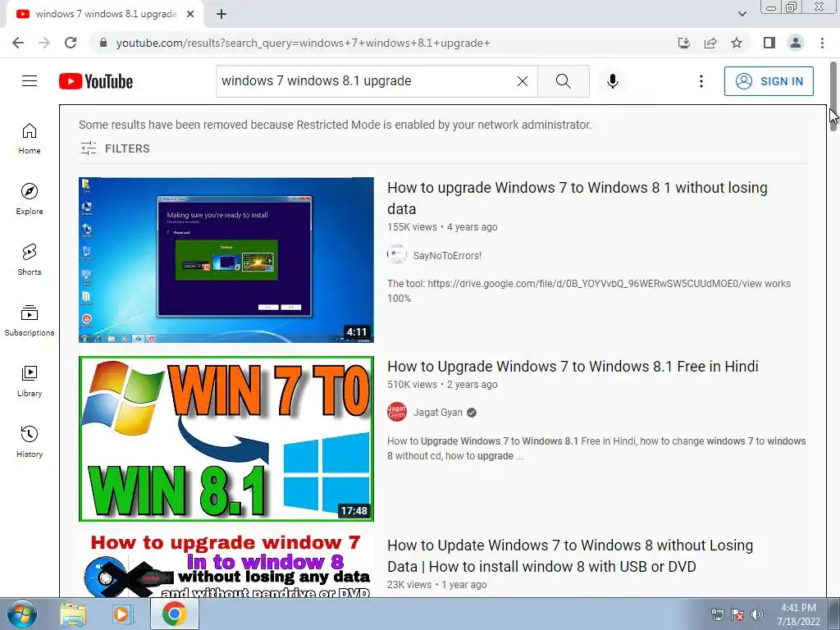Start voice search with microphone icon
The height and width of the screenshot is (630, 840).
pyautogui.click(x=613, y=81)
